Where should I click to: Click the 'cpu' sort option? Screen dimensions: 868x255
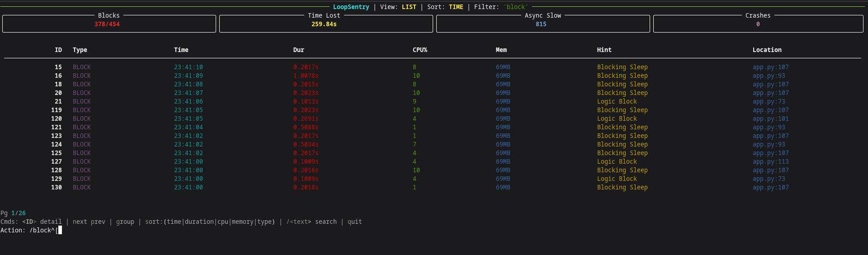[x=223, y=222]
